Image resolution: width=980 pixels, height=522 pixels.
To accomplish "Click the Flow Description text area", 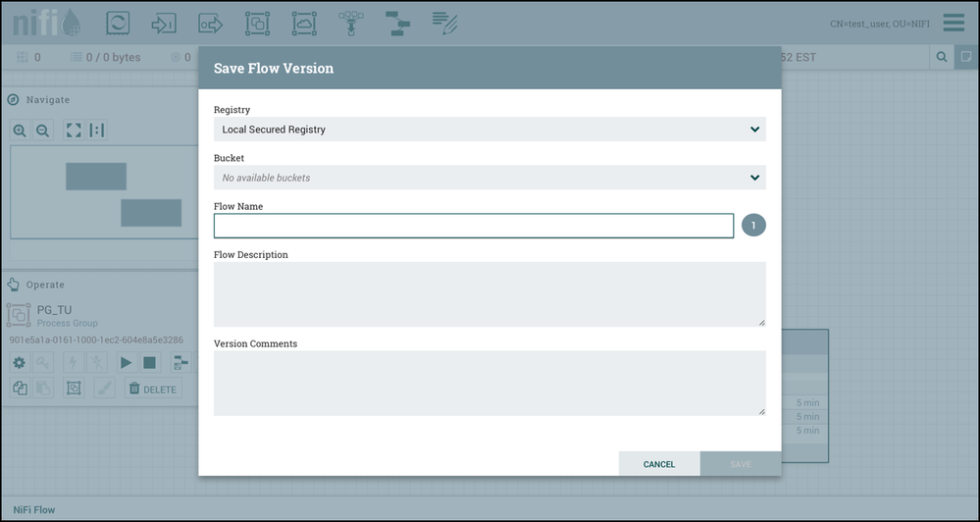I will point(490,294).
